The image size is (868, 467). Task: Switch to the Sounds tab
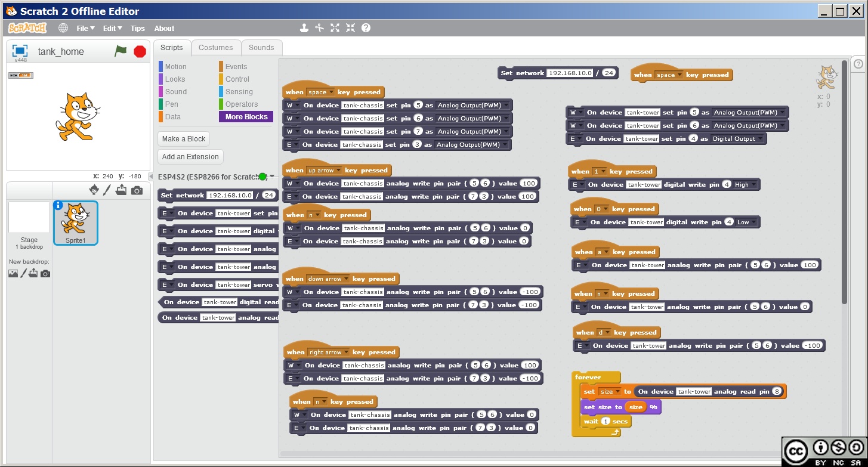[x=261, y=48]
